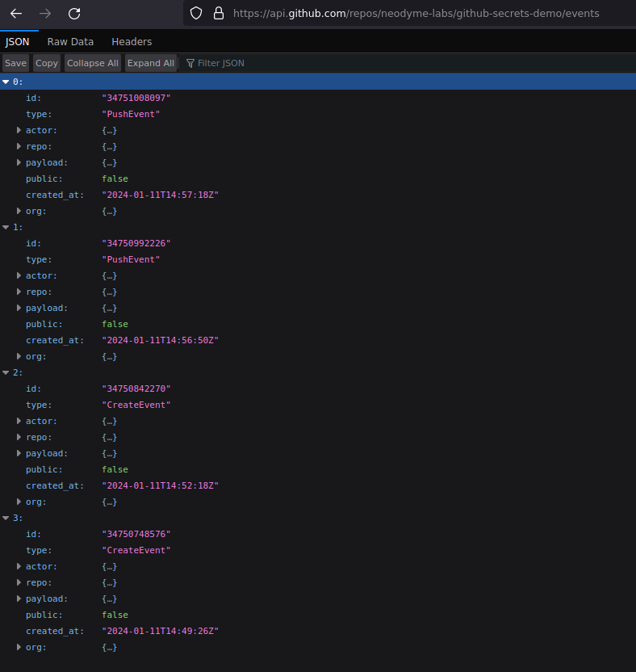Click the site security padlock icon
636x672 pixels.
(218, 13)
